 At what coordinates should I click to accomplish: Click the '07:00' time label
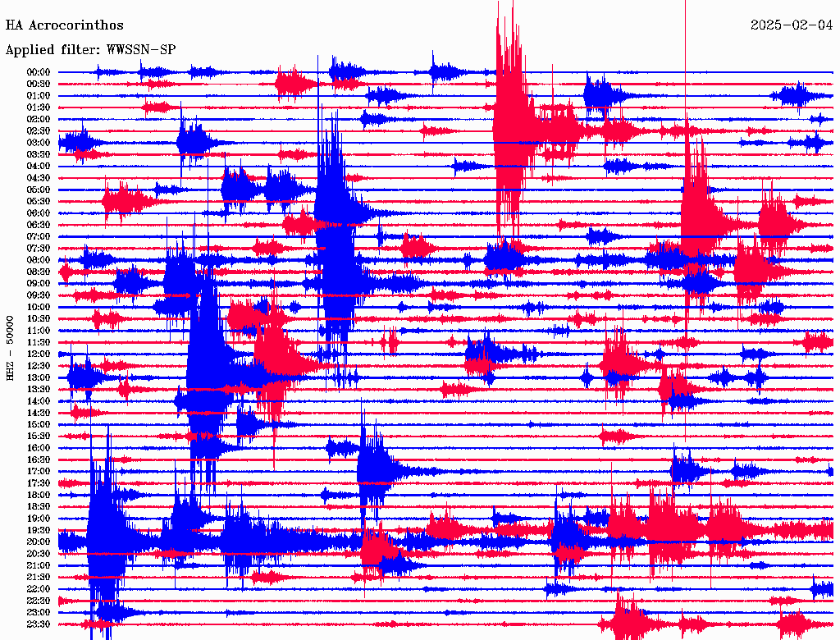click(38, 237)
